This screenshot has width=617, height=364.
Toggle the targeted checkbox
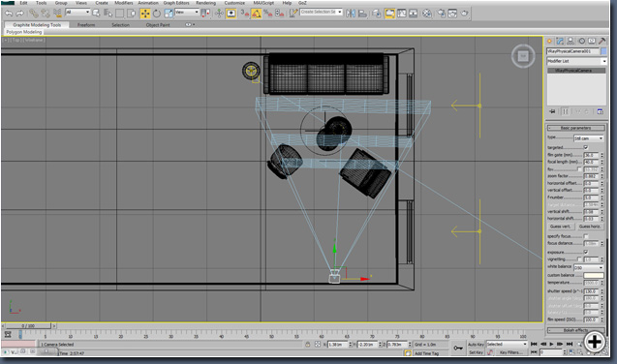click(585, 147)
